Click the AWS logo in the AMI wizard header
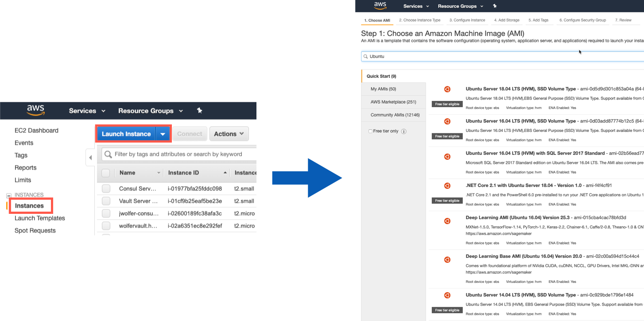The height and width of the screenshot is (321, 644). coord(380,6)
